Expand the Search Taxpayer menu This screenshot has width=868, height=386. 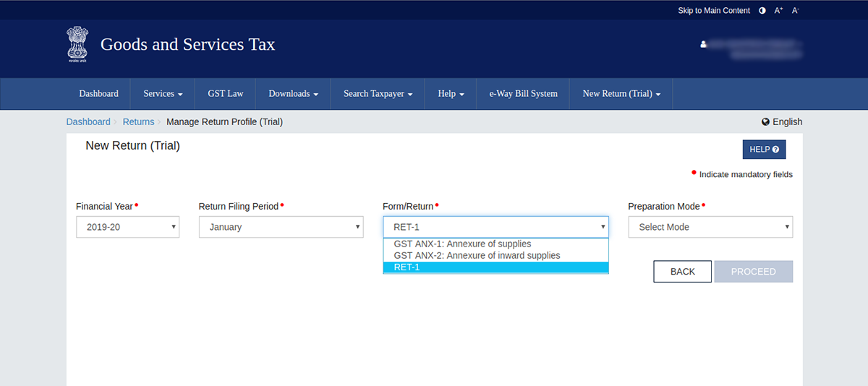tap(378, 94)
